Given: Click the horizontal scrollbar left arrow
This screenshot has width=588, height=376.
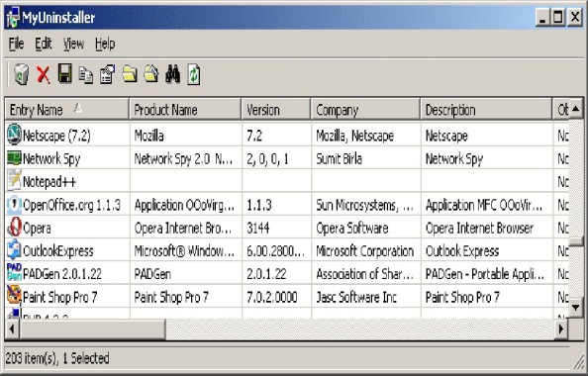Looking at the screenshot, I should pos(12,329).
